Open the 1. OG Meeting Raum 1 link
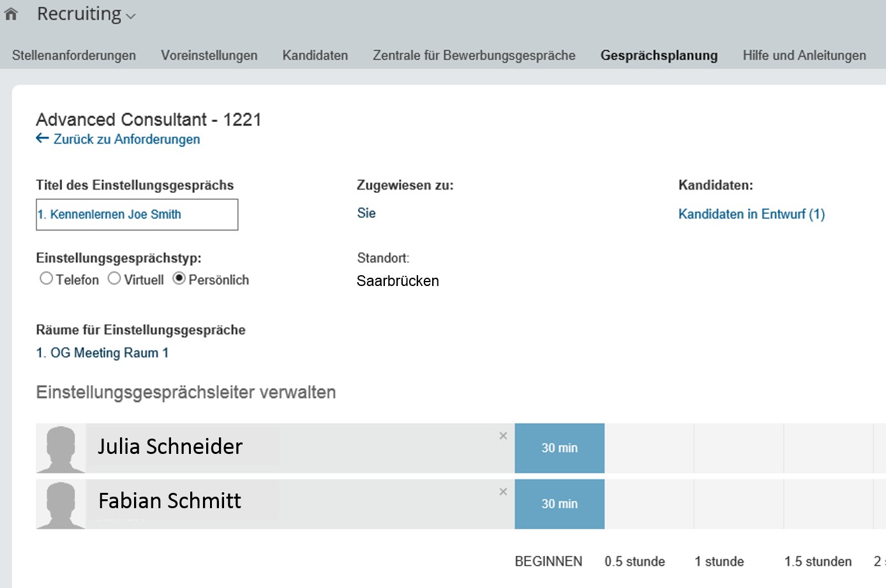Viewport: 886px width, 588px height. (x=103, y=353)
